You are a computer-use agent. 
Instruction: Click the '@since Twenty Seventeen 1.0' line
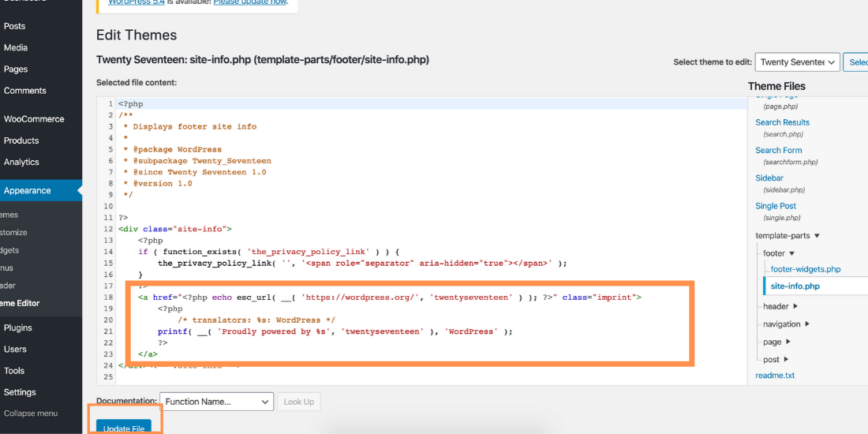(194, 172)
